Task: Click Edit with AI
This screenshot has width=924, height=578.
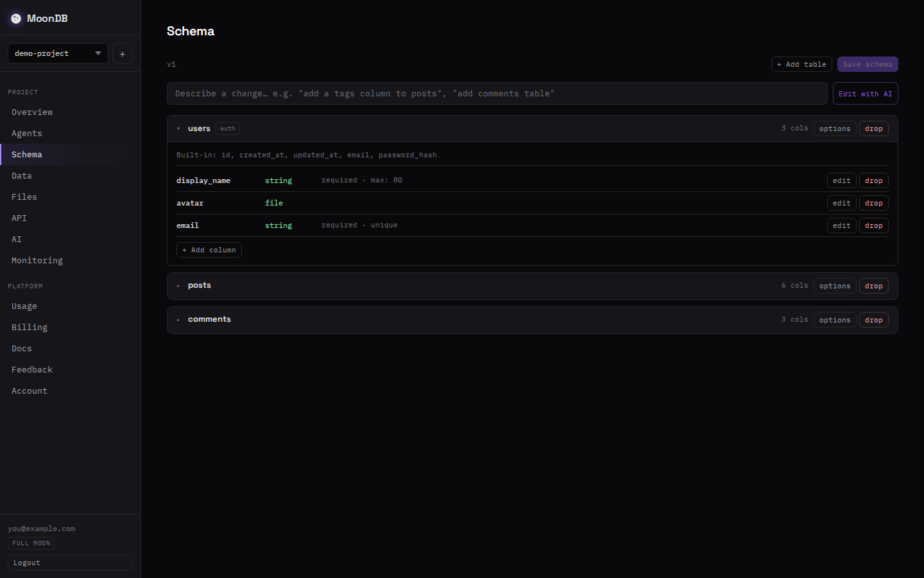Action: click(865, 94)
